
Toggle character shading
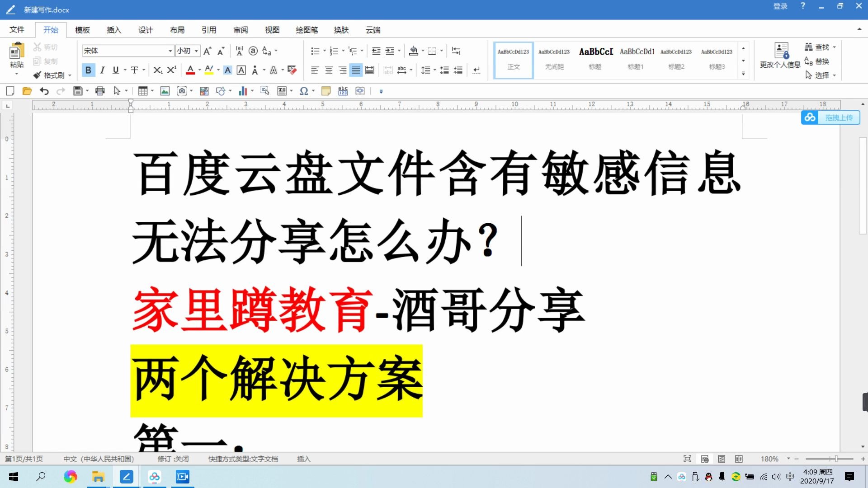point(228,70)
